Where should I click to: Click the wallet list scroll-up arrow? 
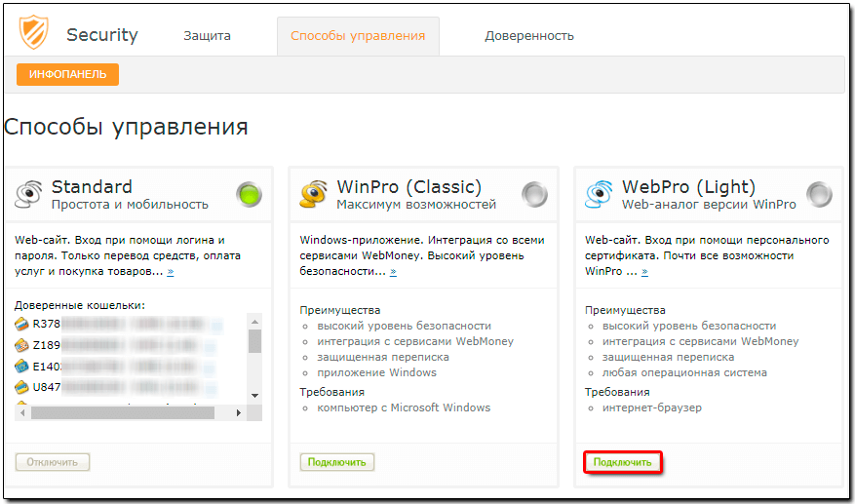pyautogui.click(x=254, y=320)
